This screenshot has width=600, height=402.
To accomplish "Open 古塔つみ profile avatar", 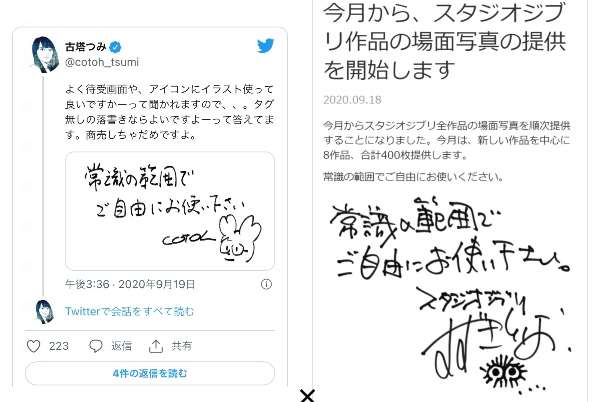I will [x=45, y=55].
